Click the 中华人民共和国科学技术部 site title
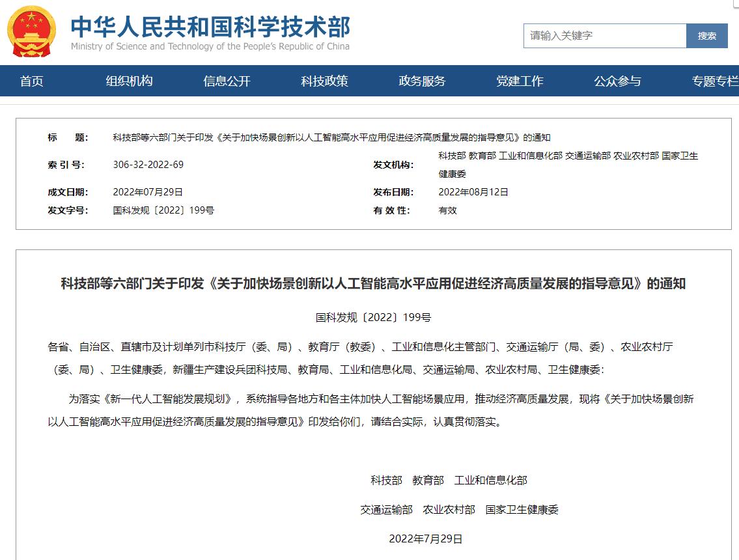 coord(210,26)
